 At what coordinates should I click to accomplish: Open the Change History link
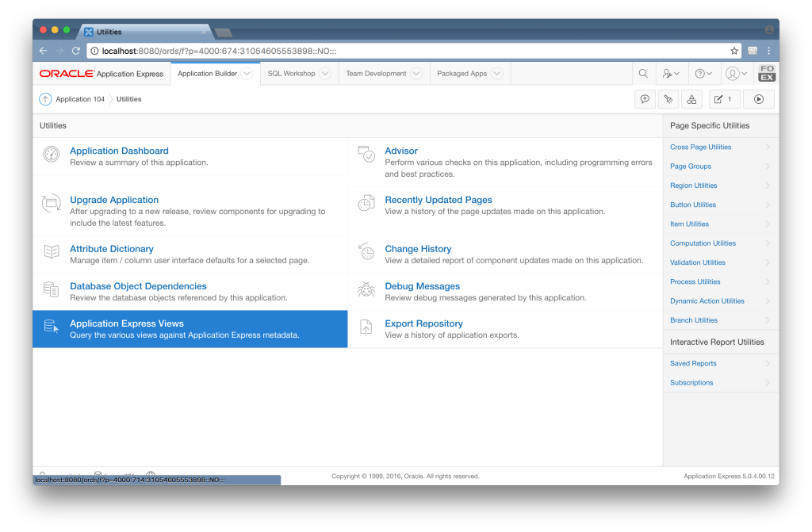(x=418, y=249)
